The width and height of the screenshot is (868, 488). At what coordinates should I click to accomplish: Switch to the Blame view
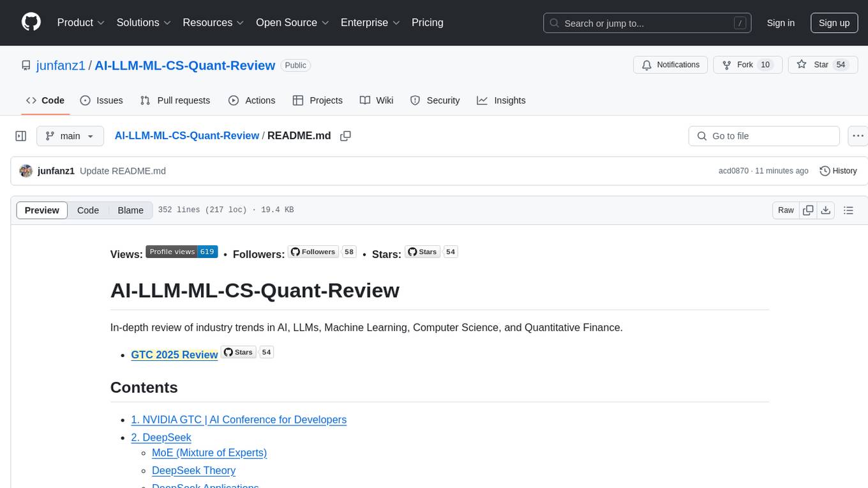point(131,210)
